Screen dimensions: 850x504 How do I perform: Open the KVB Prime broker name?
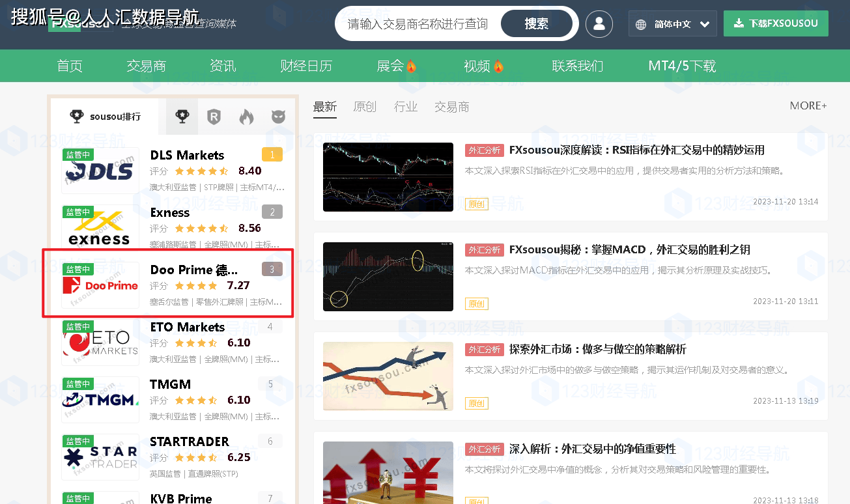coord(181,498)
